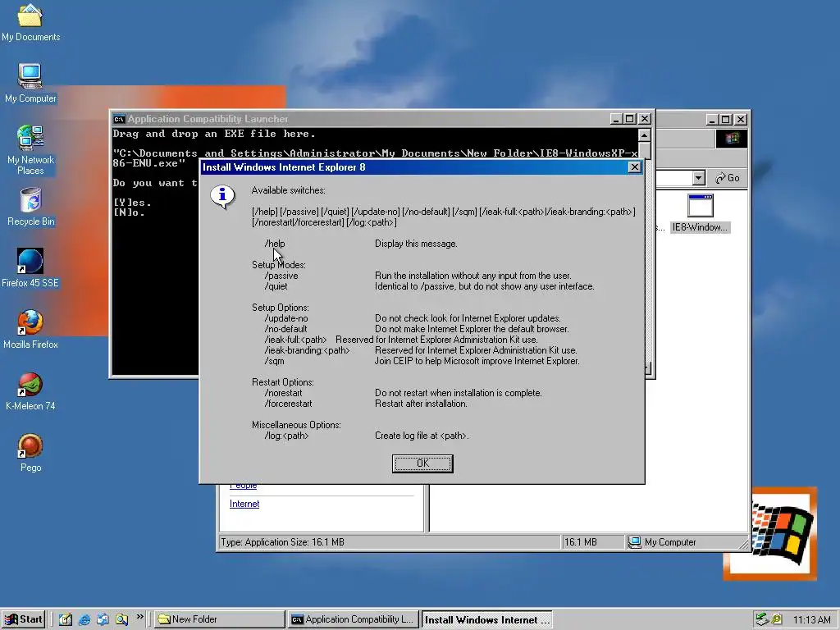Screen dimensions: 840x630
Task: Click the network tray icon
Action: point(762,619)
